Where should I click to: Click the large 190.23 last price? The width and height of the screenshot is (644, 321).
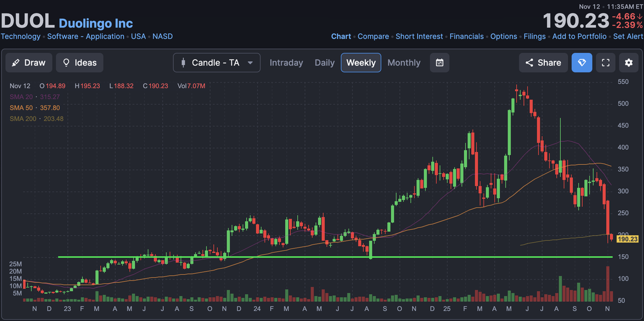[x=575, y=21]
